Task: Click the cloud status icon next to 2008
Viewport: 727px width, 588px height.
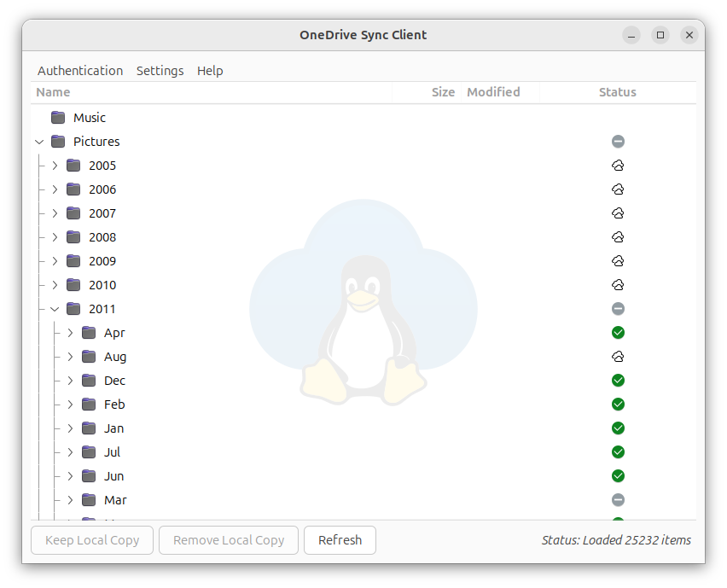Action: pos(618,237)
